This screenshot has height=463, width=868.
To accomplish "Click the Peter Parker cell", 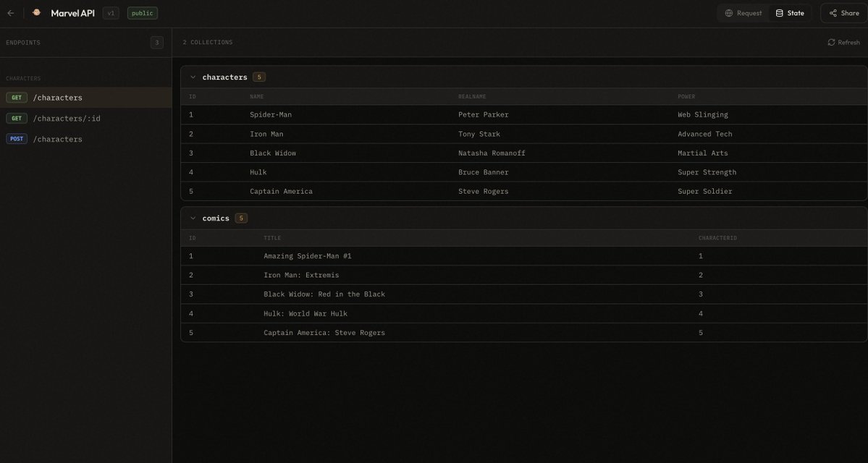I will pos(484,115).
